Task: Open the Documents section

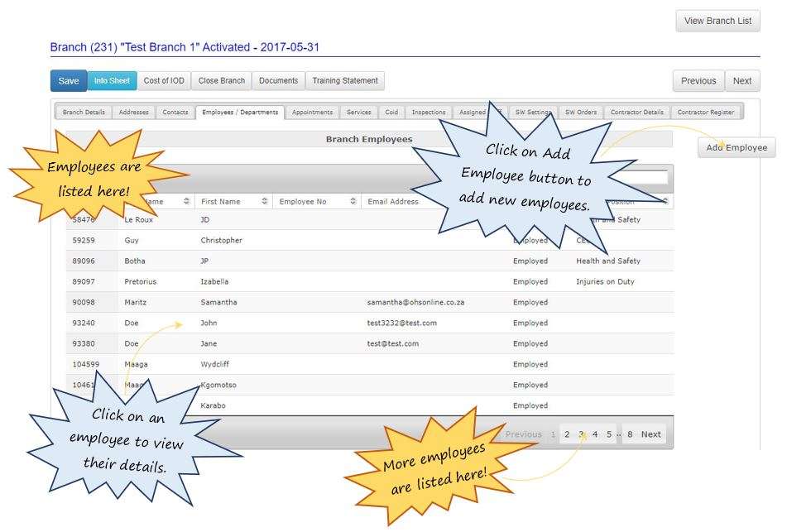Action: click(278, 80)
